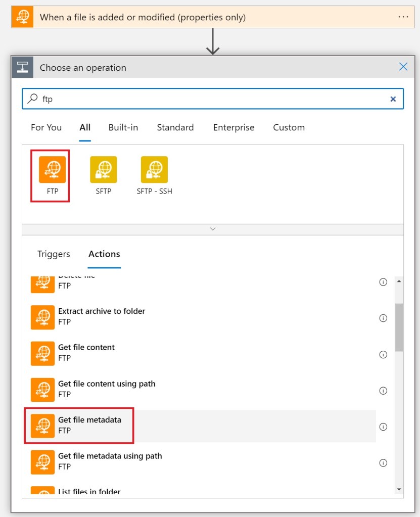Open the trigger's ellipsis menu
Viewport: 420px width, 517px height.
click(x=403, y=17)
